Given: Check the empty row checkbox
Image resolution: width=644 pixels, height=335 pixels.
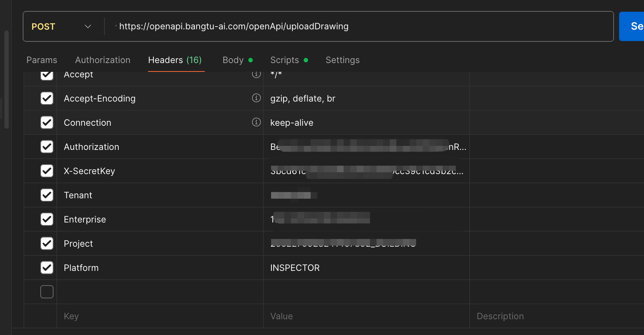Looking at the screenshot, I should coord(47,292).
